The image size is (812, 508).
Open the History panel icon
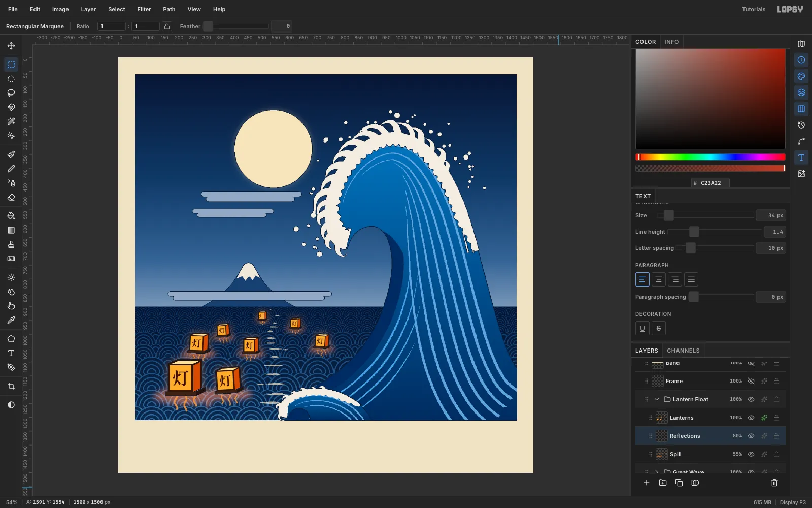click(801, 125)
